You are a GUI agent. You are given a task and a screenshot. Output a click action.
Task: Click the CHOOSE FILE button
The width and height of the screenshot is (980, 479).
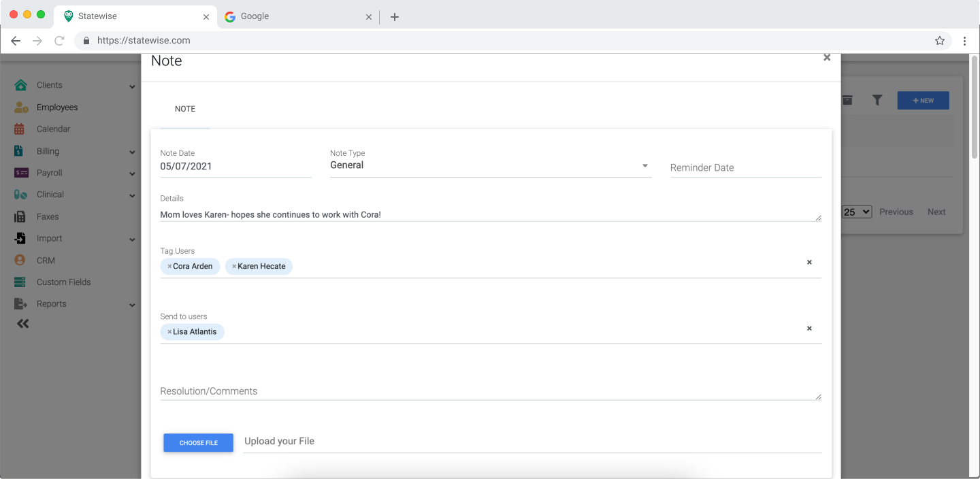198,443
